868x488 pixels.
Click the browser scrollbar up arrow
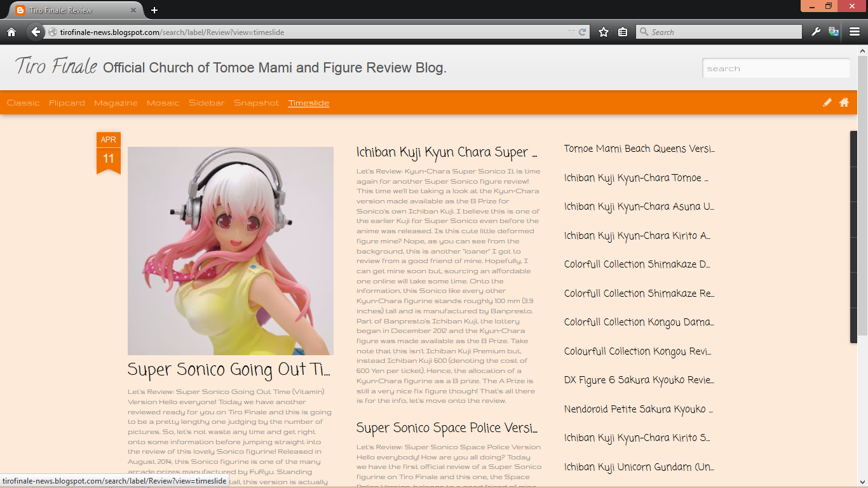863,50
